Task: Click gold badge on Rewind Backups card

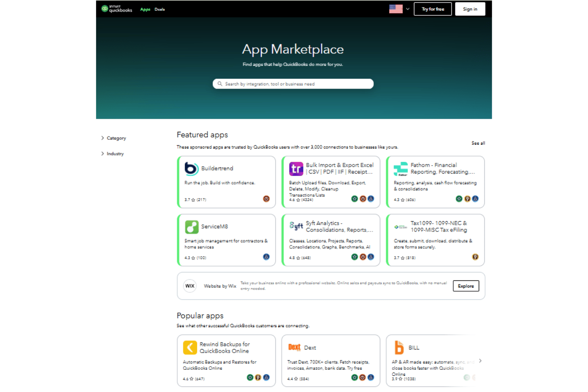Action: tap(258, 377)
